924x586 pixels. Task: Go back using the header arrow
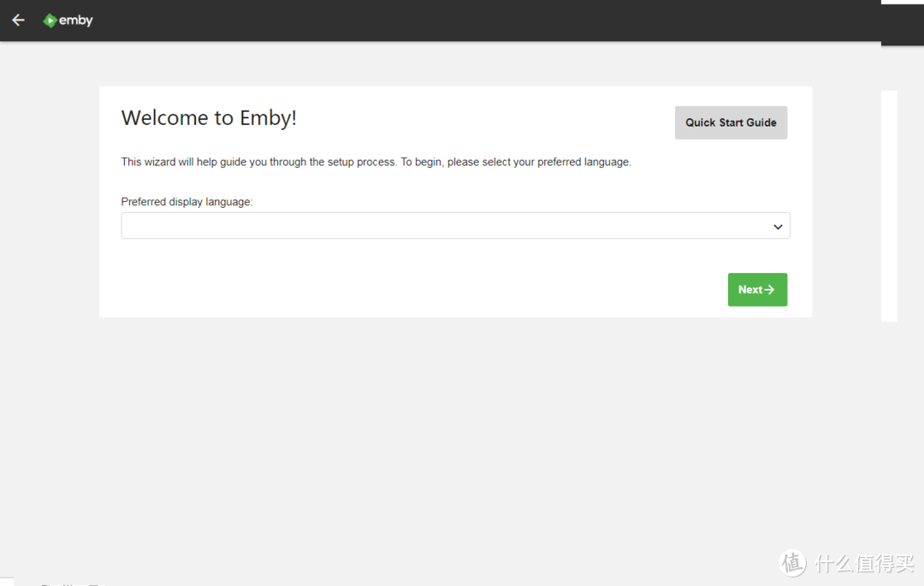18,20
